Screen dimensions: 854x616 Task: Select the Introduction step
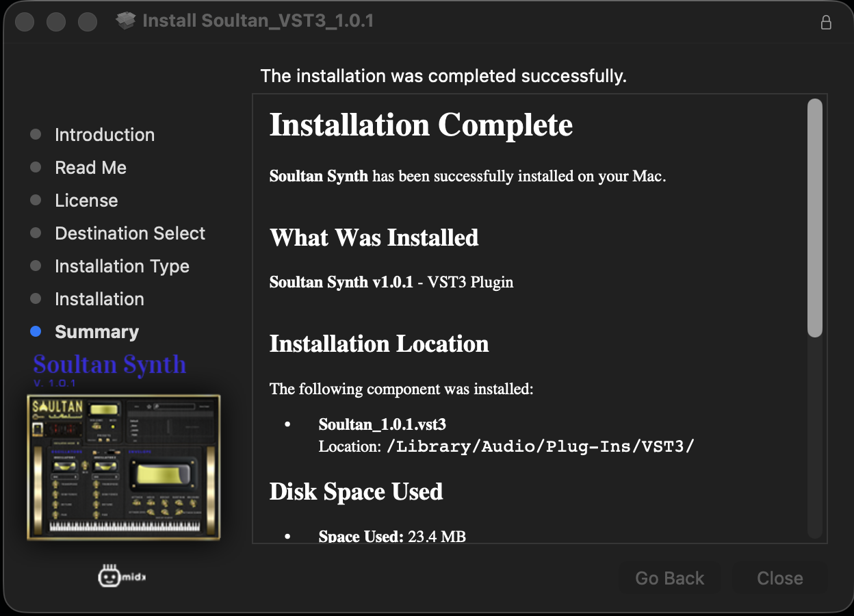[x=105, y=135]
